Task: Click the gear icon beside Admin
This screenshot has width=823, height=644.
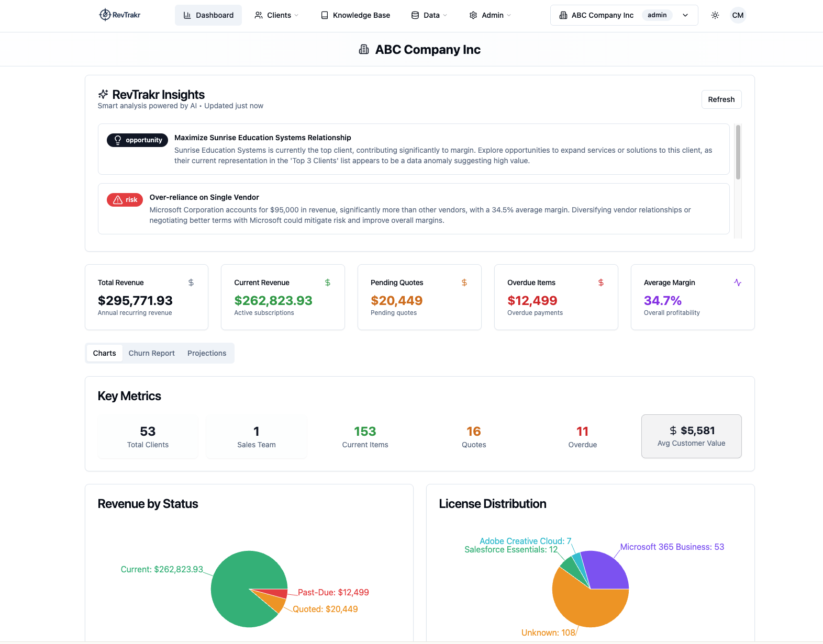Action: point(473,15)
